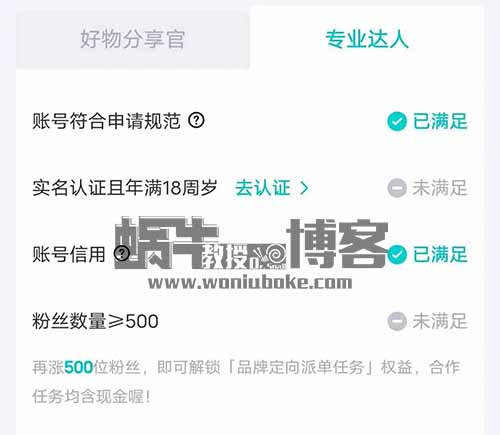Switch to the 好物分享官 tab

click(133, 39)
